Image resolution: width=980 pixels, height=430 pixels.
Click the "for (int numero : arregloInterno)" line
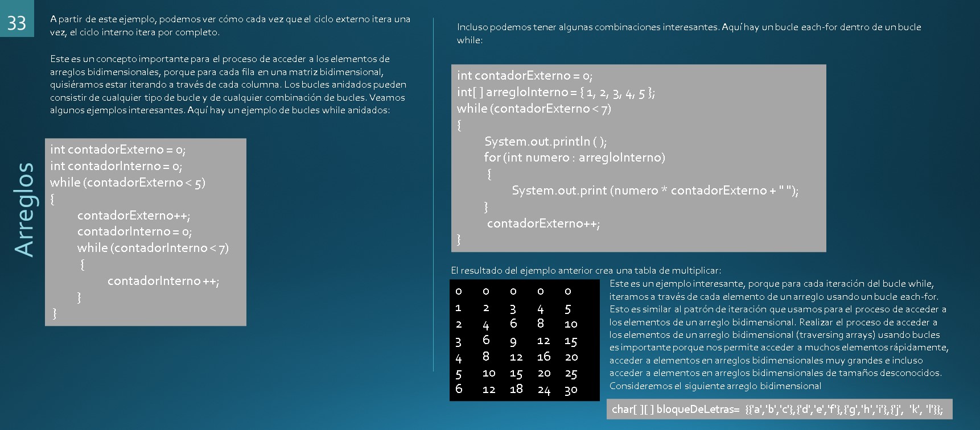[x=574, y=158]
